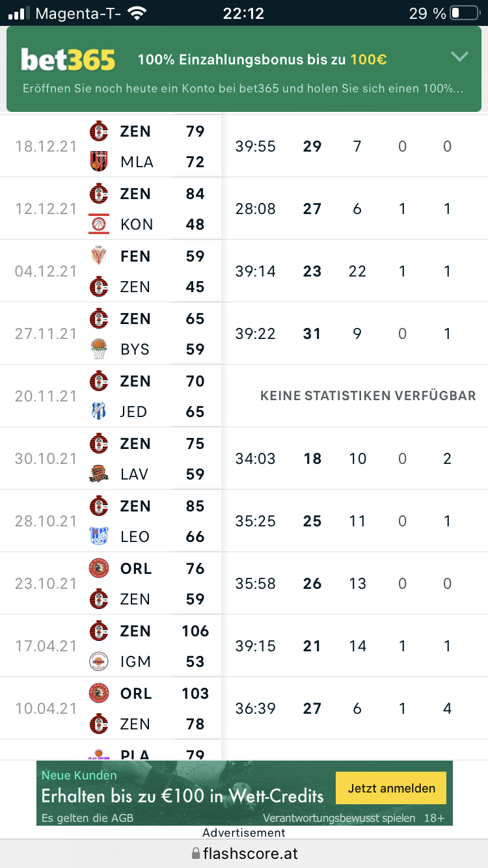
Task: Tap ORL logo in 23.10.21 match
Action: pos(99,568)
